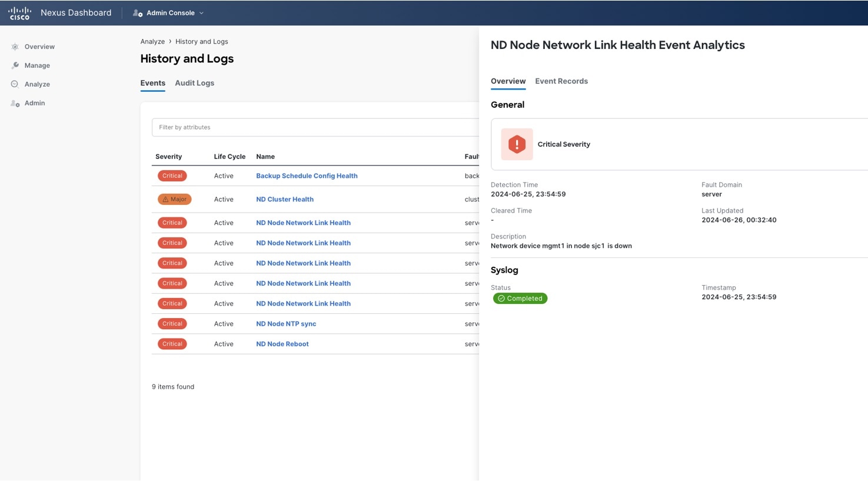Open Backup Schedule Config Health event
This screenshot has height=490, width=868.
click(307, 176)
